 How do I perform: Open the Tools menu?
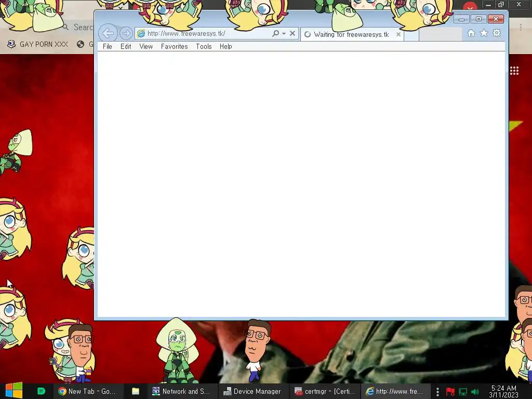[x=204, y=46]
